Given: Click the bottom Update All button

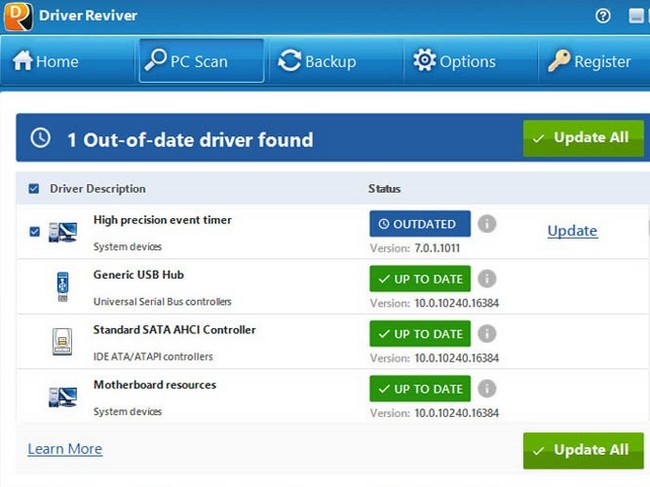Looking at the screenshot, I should coord(583,451).
